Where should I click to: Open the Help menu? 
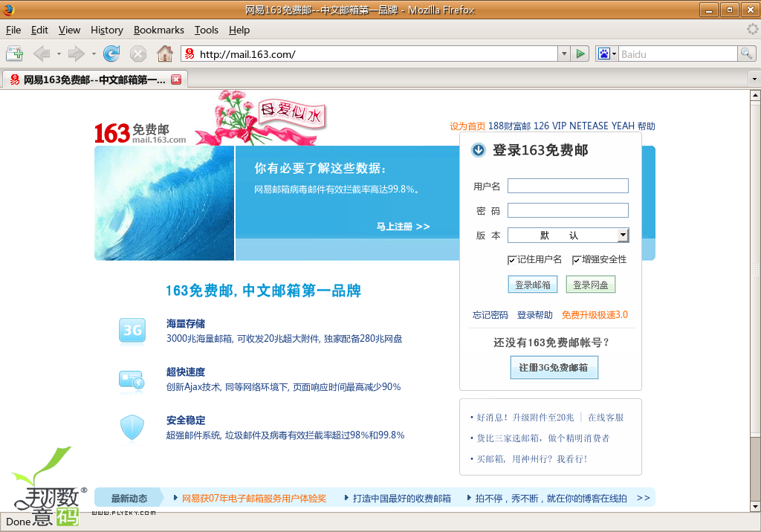click(239, 30)
